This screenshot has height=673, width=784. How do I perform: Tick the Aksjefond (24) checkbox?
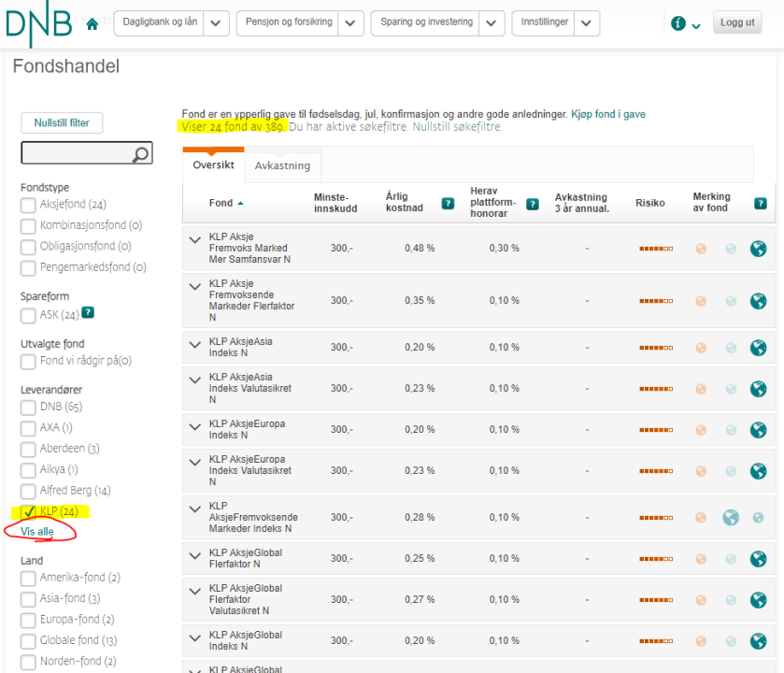click(x=28, y=205)
